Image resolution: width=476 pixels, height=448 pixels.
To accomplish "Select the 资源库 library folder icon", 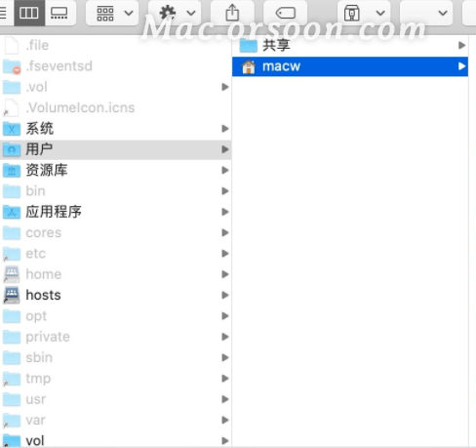I will [12, 171].
